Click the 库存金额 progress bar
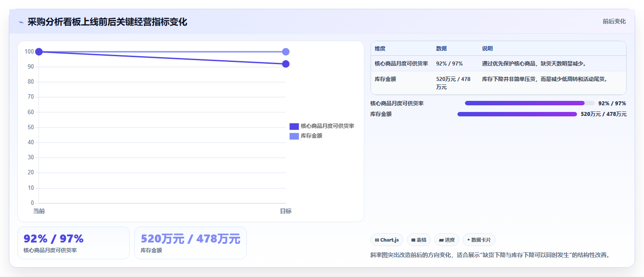644x277 pixels. click(517, 114)
